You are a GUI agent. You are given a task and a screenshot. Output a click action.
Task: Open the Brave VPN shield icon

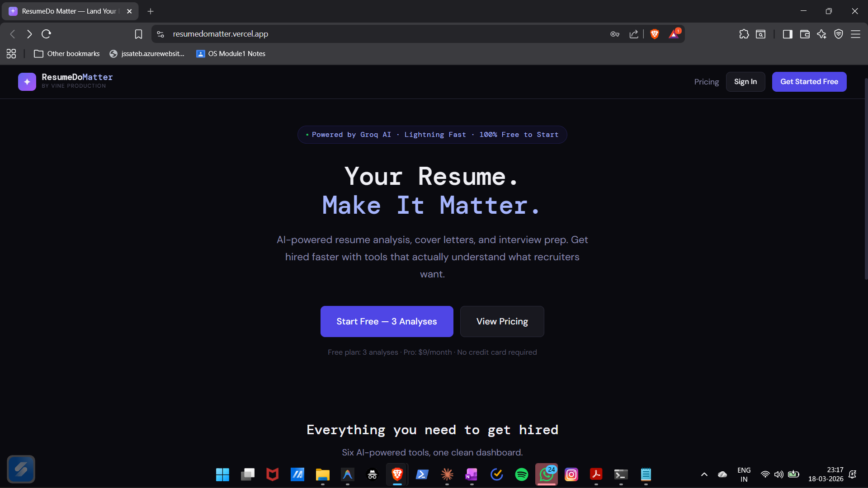pyautogui.click(x=839, y=34)
